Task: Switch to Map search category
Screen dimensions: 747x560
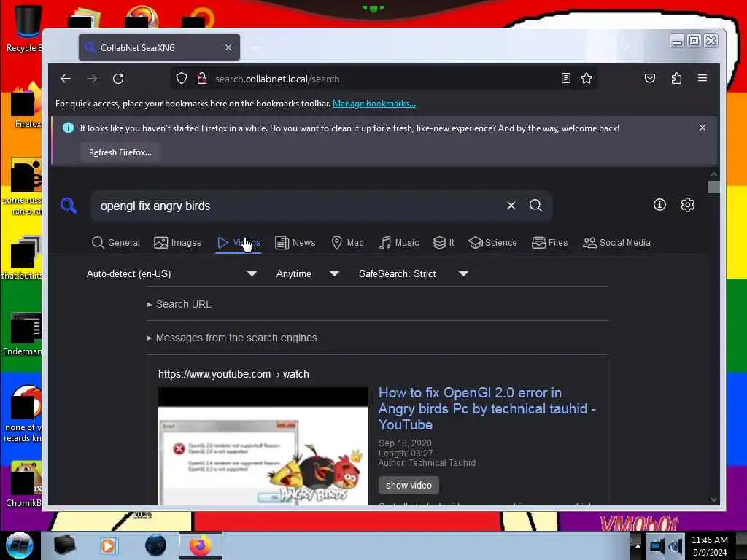Action: (x=347, y=242)
